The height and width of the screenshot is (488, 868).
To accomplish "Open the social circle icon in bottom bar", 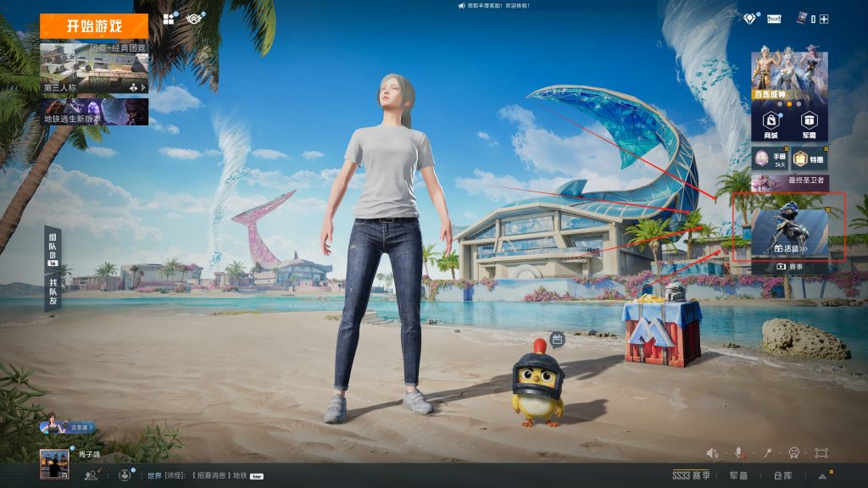I will pyautogui.click(x=125, y=474).
